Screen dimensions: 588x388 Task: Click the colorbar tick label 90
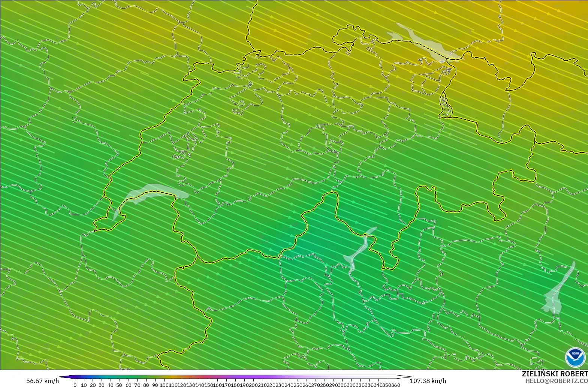155,385
